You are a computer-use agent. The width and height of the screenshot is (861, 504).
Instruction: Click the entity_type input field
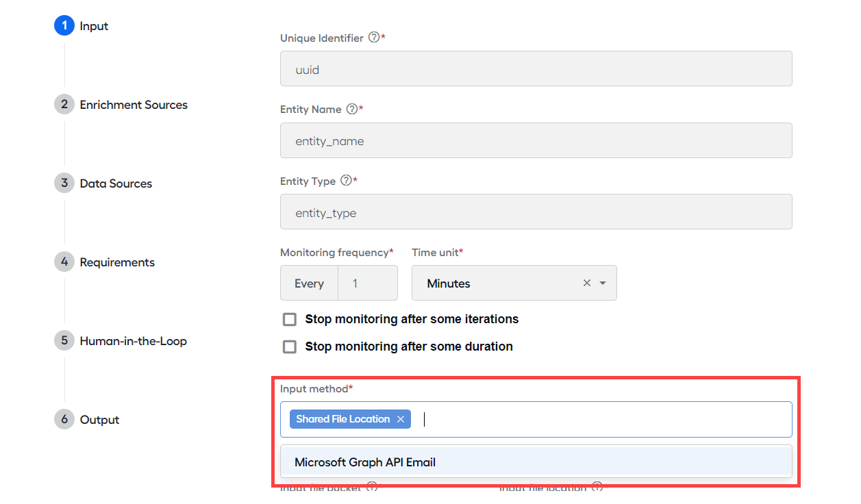[536, 212]
